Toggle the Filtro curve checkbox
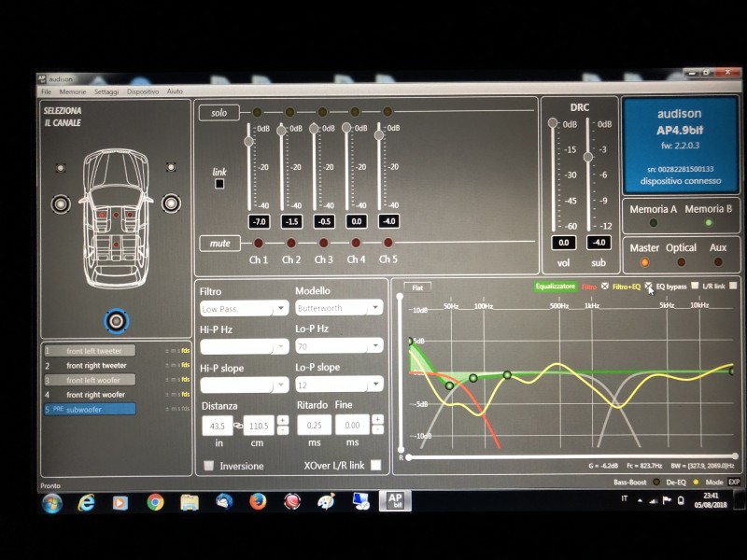Viewport: 747px width, 560px height. click(604, 287)
